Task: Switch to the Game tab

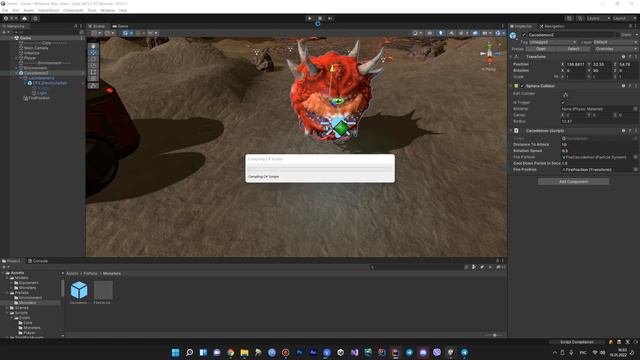Action: click(x=120, y=26)
